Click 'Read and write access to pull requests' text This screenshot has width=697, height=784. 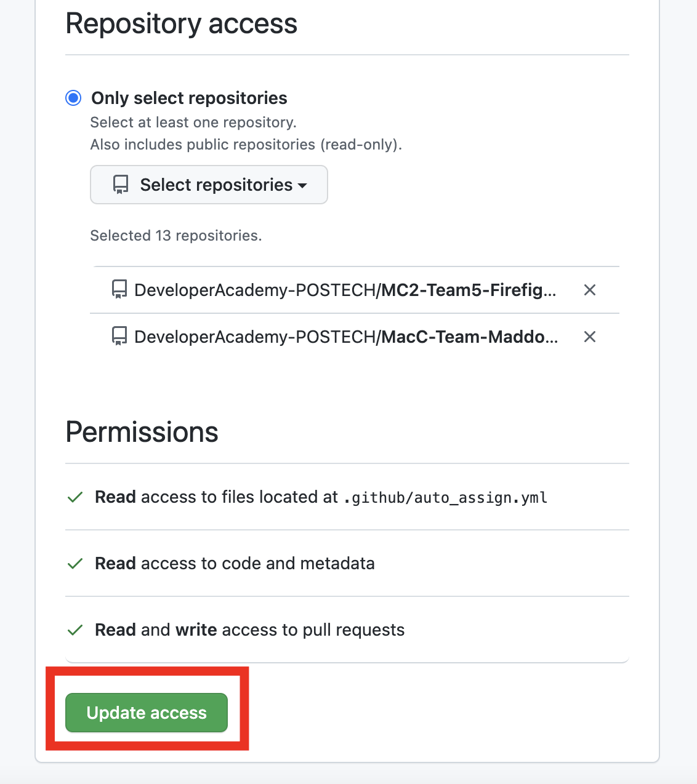(249, 630)
